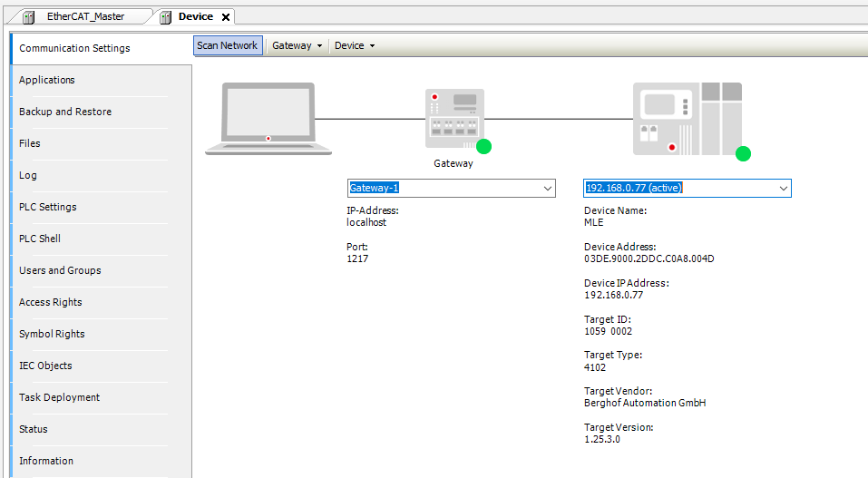This screenshot has height=478, width=868.
Task: Open the Gateway dropdown menu
Action: tap(297, 45)
